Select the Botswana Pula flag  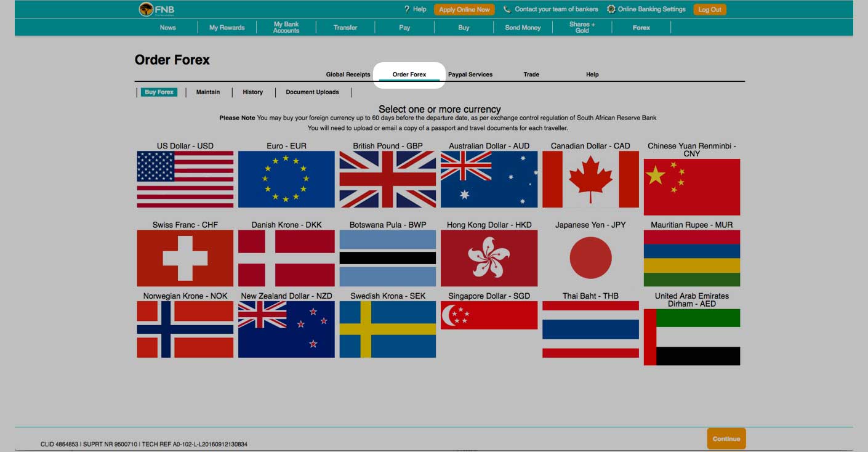tap(388, 258)
